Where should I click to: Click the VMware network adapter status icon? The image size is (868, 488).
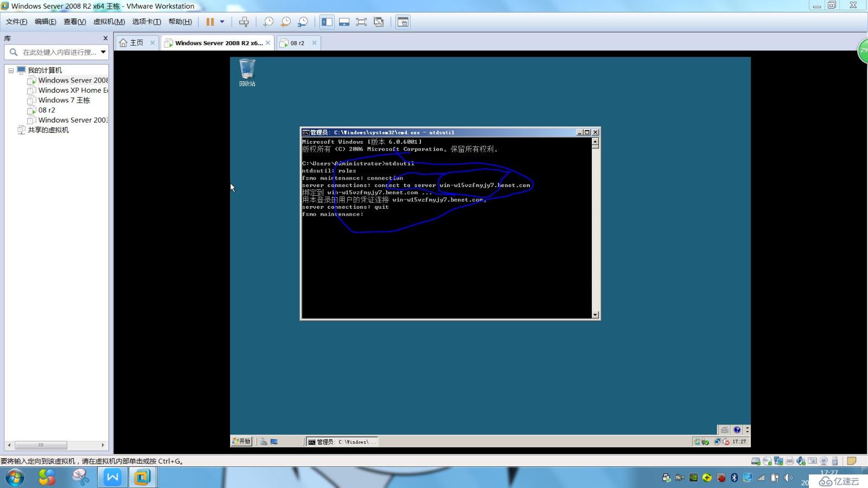pos(778,461)
